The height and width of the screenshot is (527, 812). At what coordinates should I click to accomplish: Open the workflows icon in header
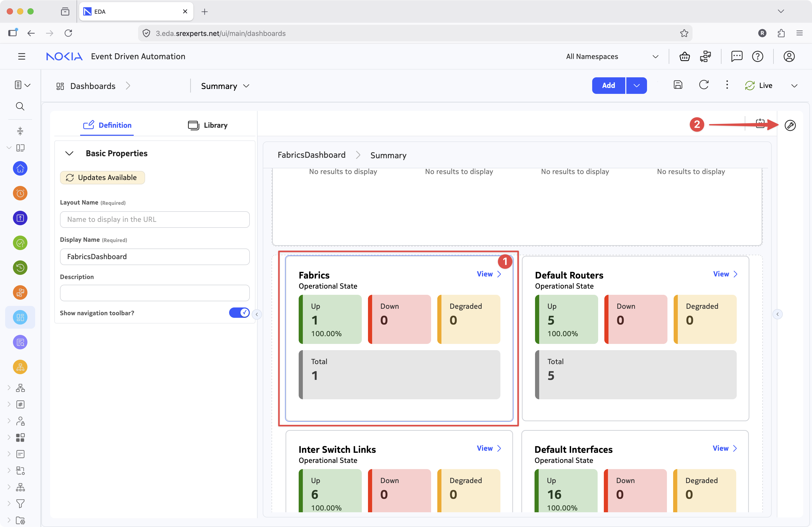tap(705, 56)
